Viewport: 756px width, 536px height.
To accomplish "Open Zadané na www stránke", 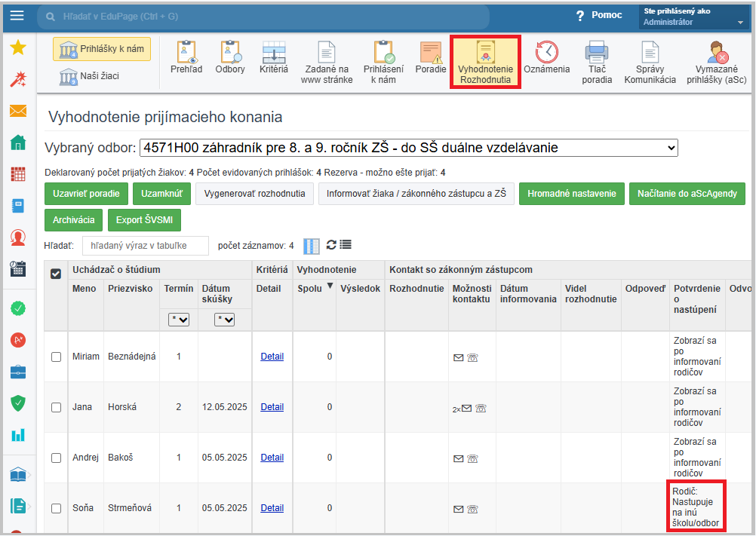I will tap(327, 63).
